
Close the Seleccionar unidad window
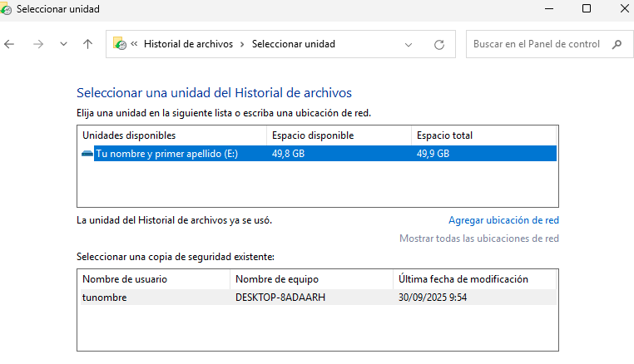pyautogui.click(x=624, y=8)
